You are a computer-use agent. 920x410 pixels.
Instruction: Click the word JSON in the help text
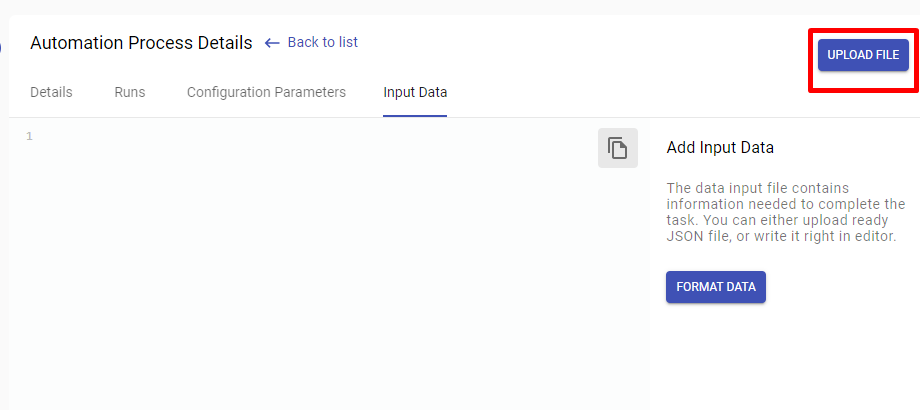pyautogui.click(x=682, y=237)
